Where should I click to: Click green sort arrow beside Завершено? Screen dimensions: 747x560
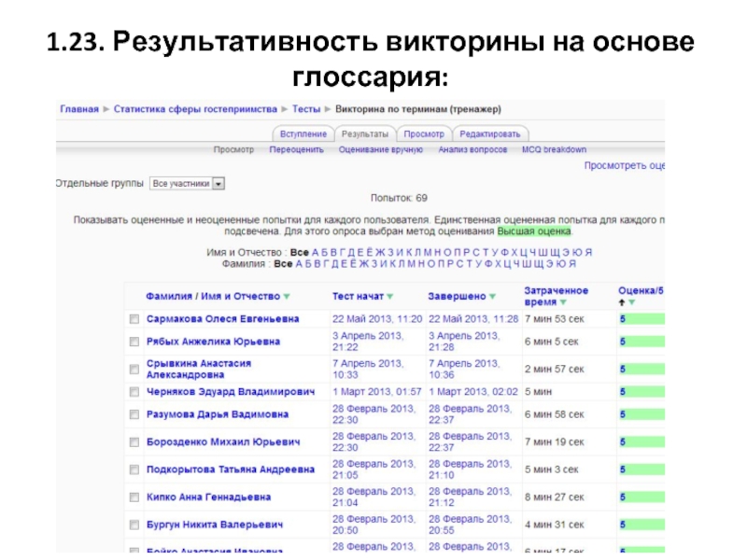(493, 297)
